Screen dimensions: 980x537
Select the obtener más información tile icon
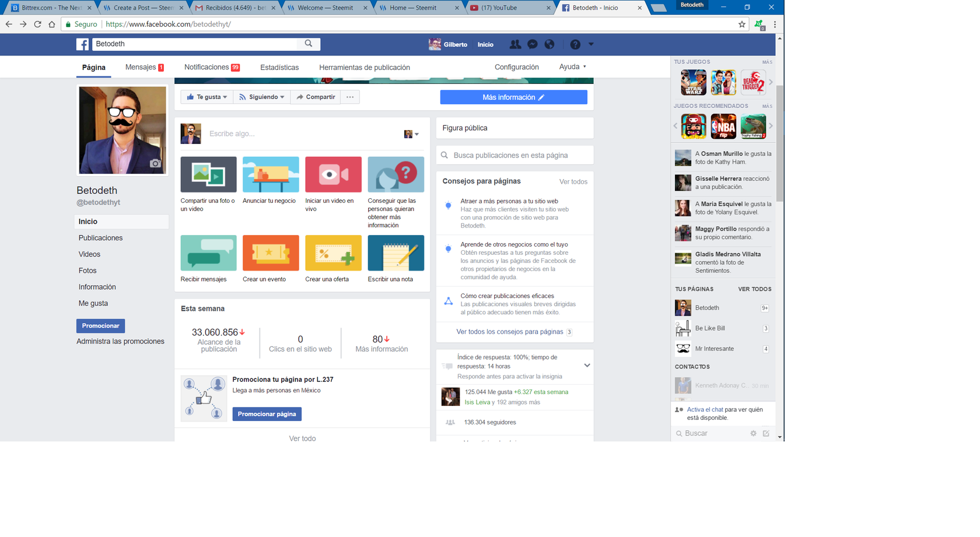pos(396,174)
